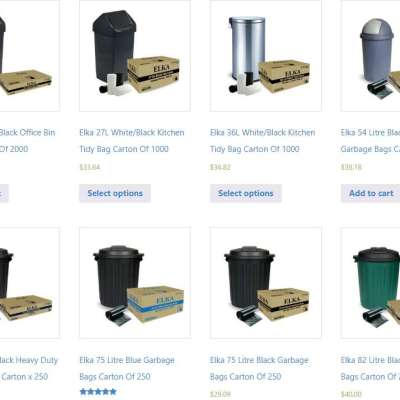
Task: Open the Elka 27L kitchen tidy bag image
Action: (x=135, y=55)
